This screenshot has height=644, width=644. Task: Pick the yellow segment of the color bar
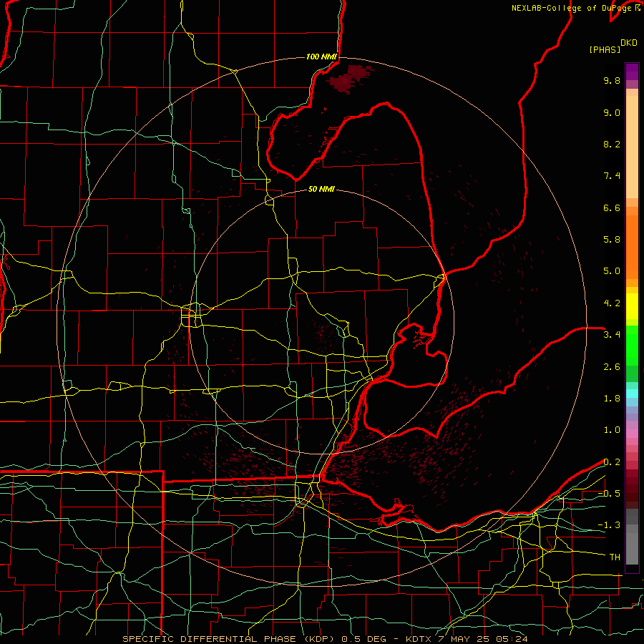click(x=632, y=306)
